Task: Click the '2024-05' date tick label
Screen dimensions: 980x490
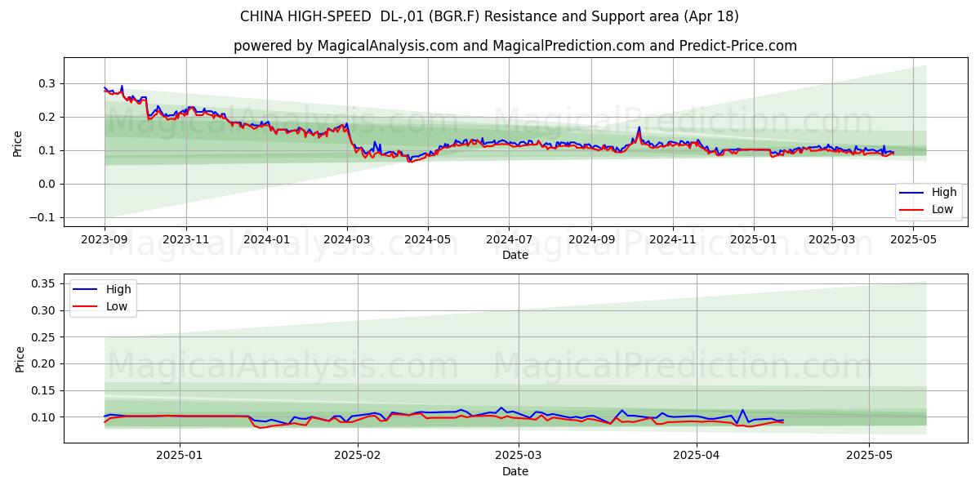Action: [430, 239]
